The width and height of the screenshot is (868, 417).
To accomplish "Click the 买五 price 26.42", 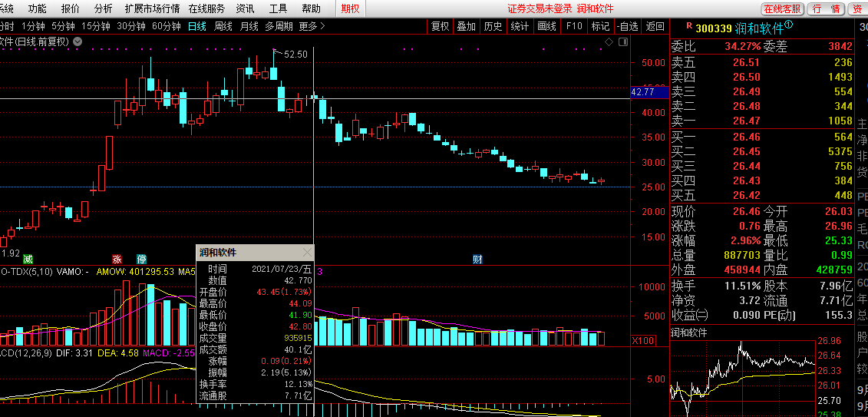I will point(746,195).
